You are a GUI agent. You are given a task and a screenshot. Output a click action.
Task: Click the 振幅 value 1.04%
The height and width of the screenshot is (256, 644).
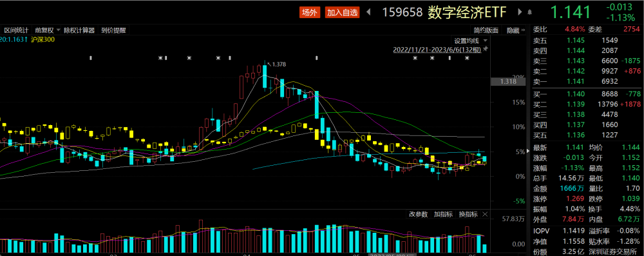click(575, 208)
